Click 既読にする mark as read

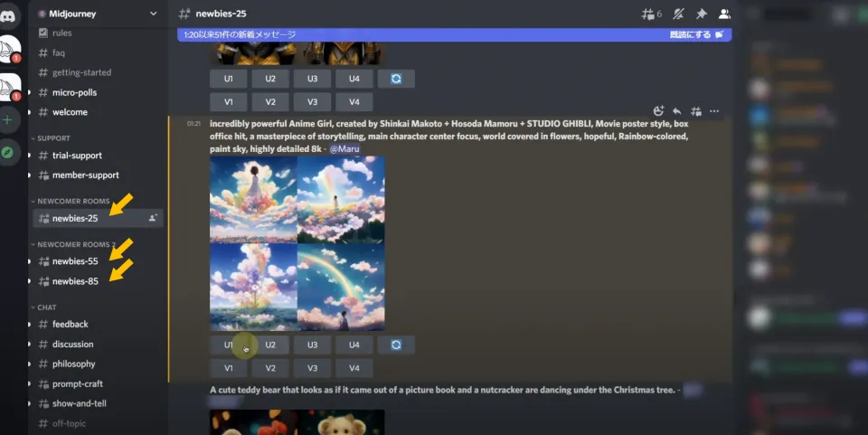tap(696, 34)
